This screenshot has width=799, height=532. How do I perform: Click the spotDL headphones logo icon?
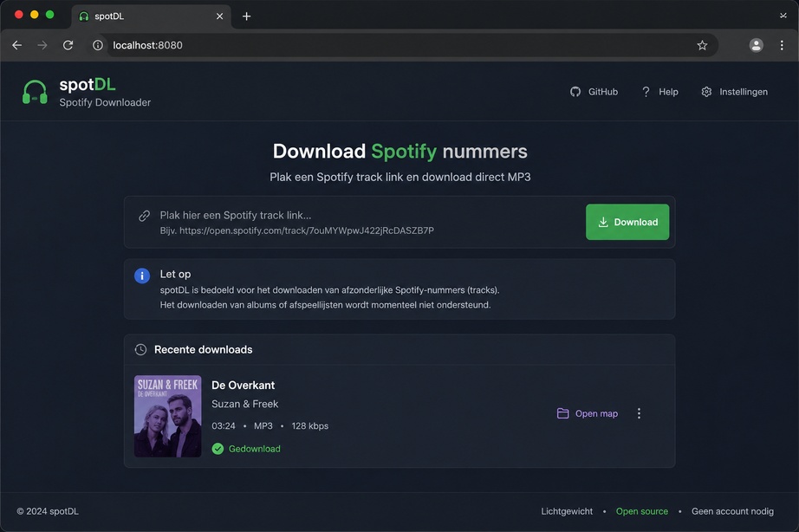[35, 92]
